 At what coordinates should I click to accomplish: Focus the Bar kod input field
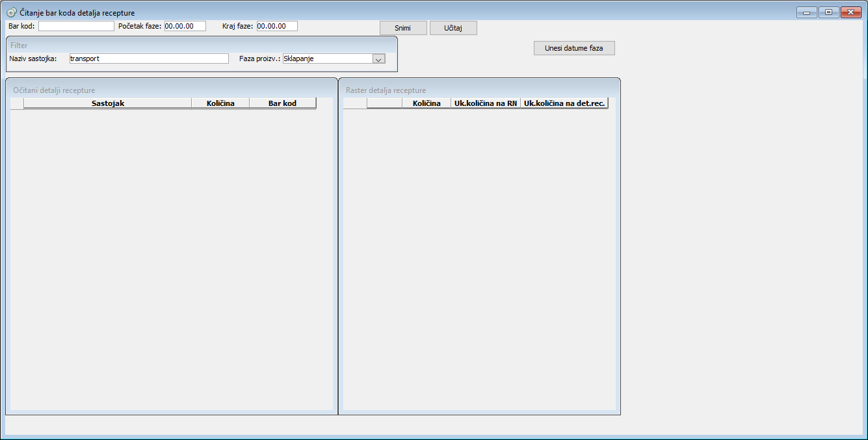click(x=76, y=26)
